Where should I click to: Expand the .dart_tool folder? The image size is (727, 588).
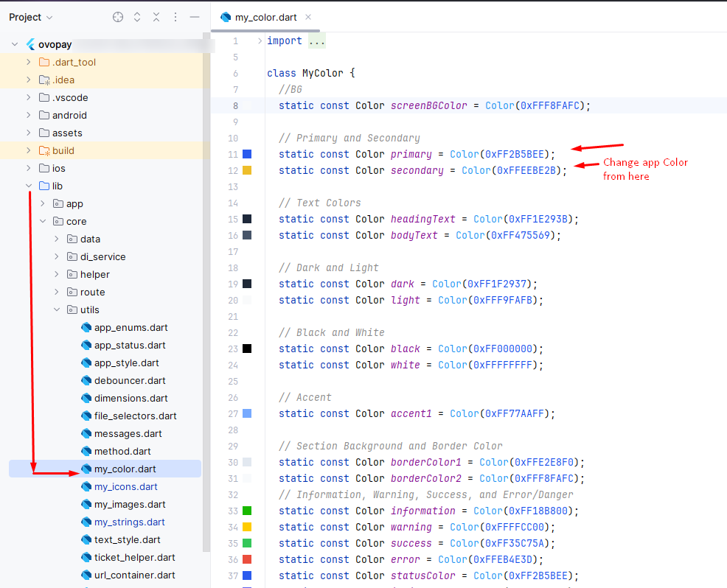coord(29,62)
